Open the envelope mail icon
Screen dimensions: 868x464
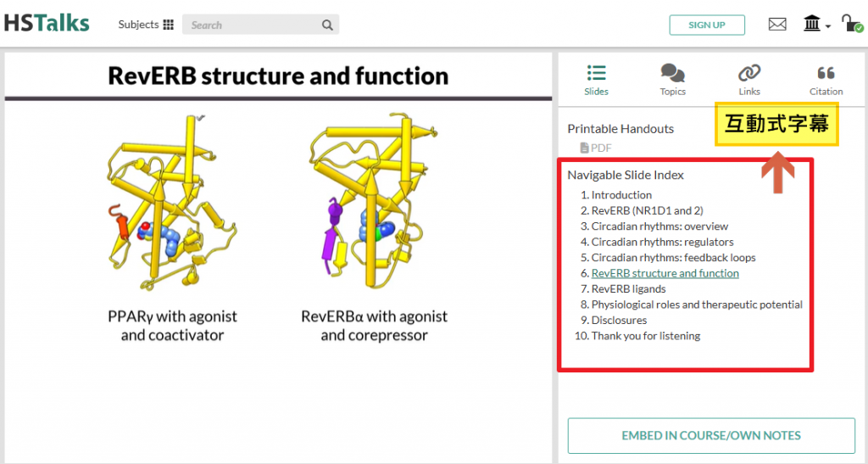coord(777,25)
